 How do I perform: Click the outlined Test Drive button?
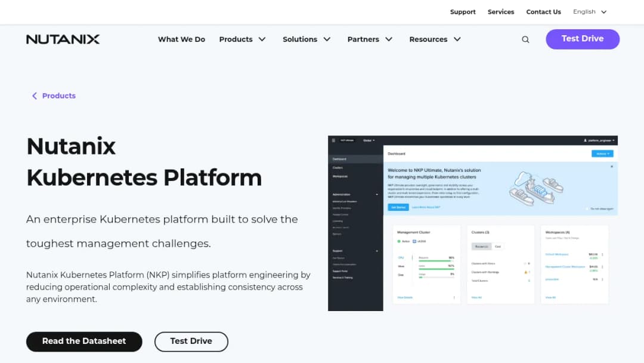click(191, 342)
